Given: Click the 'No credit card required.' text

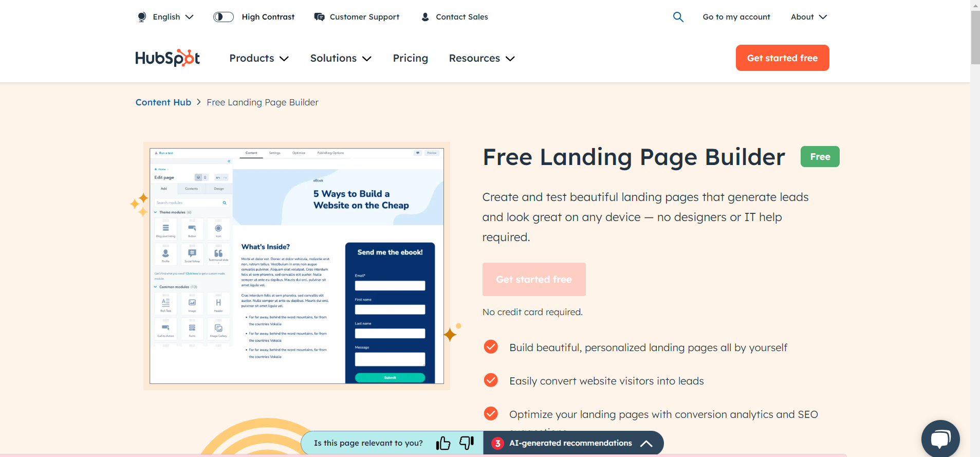Looking at the screenshot, I should (x=532, y=312).
